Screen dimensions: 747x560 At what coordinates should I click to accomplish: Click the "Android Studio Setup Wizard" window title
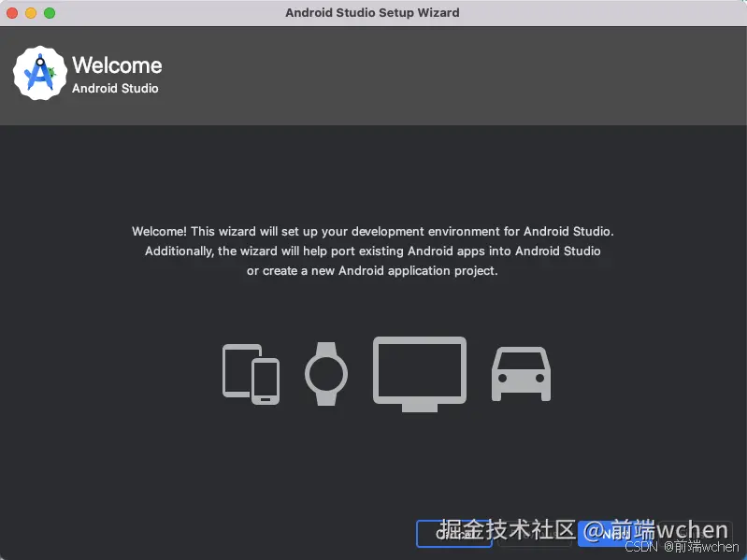[x=372, y=13]
